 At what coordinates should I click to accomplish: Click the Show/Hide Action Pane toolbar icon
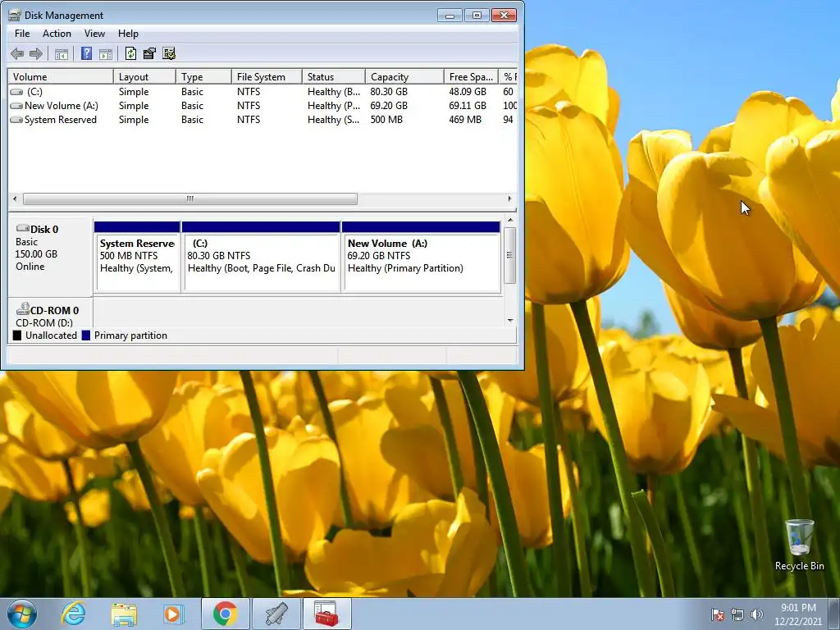[106, 53]
